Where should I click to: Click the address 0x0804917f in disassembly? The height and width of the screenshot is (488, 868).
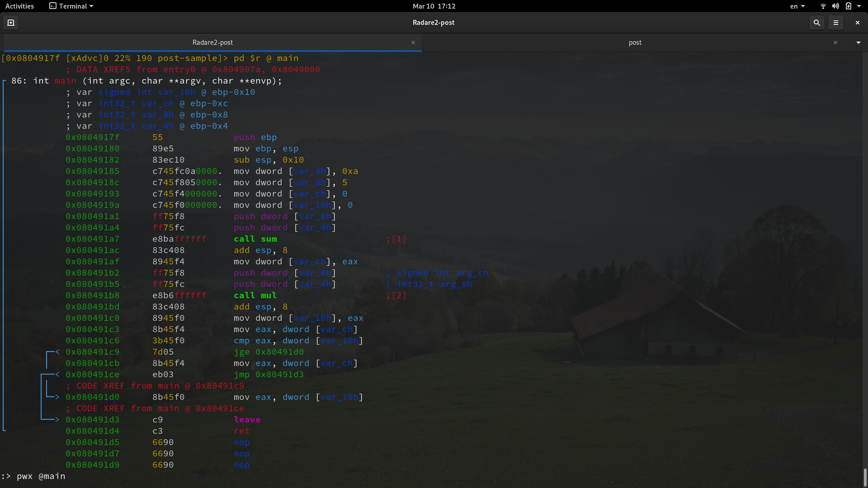[x=93, y=137]
